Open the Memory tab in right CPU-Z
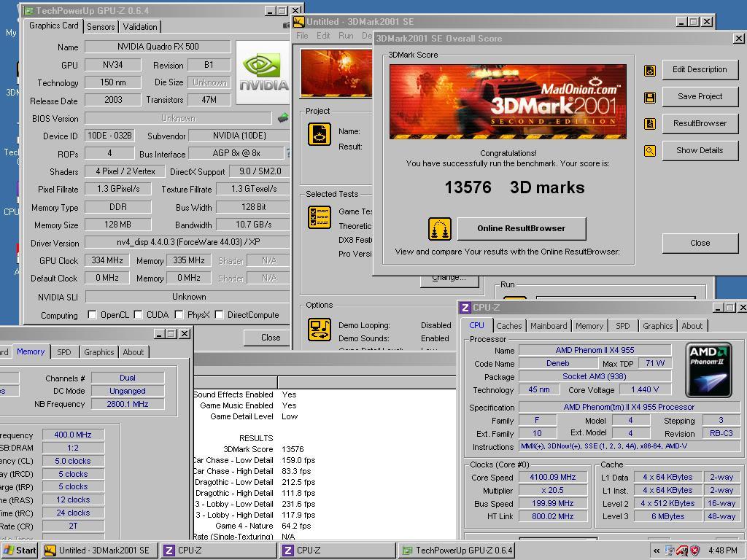The image size is (747, 560). 589,326
